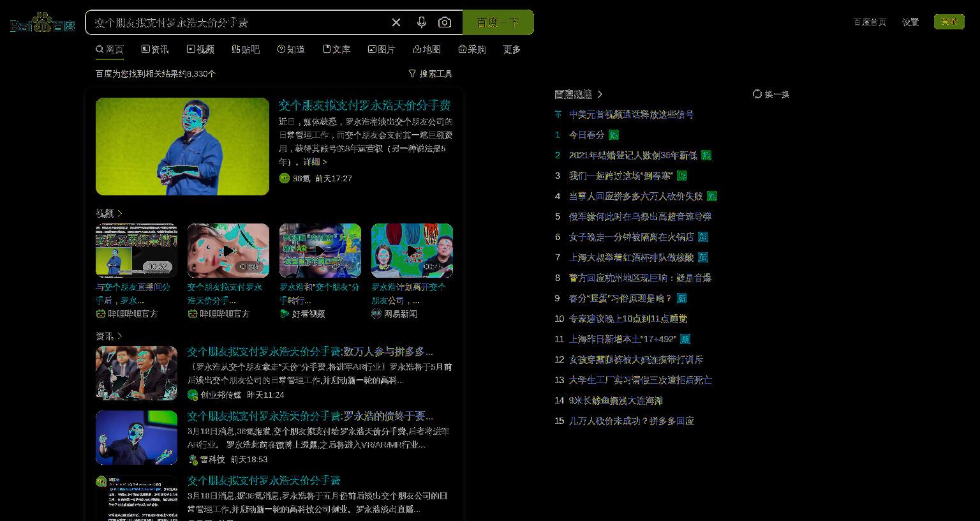Go to 百度首页 link
Screen dimensions: 980x521
[x=870, y=22]
